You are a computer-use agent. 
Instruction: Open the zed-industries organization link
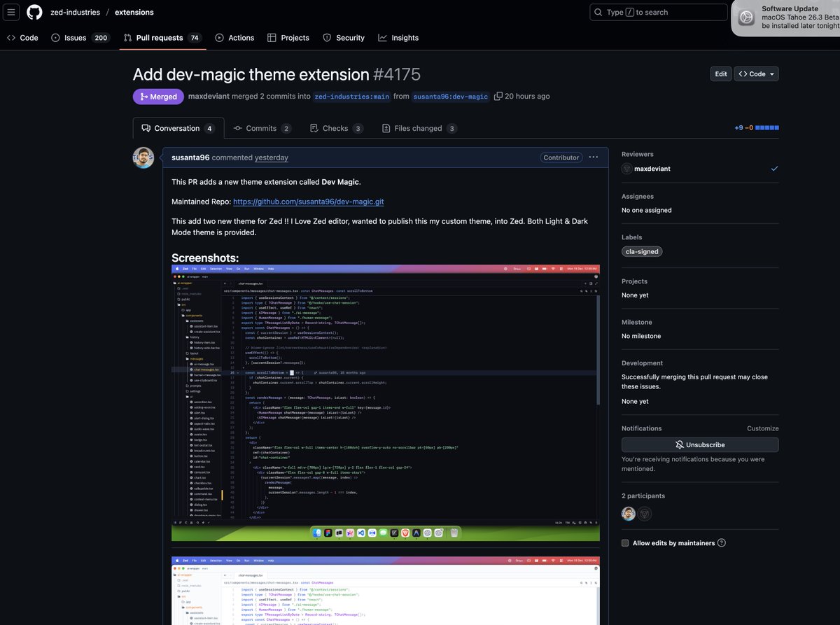tap(75, 13)
